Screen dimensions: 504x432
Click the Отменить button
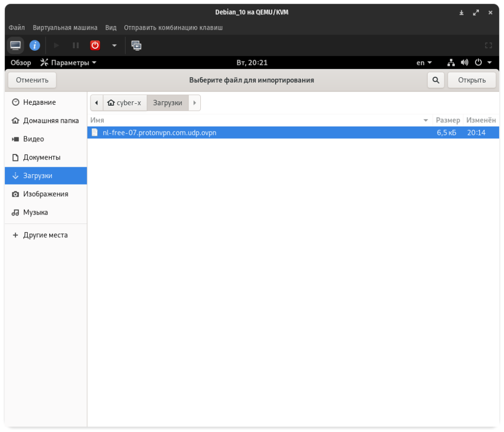click(32, 80)
